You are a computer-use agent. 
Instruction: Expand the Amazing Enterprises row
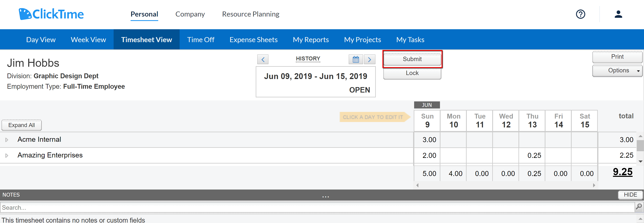coord(7,156)
